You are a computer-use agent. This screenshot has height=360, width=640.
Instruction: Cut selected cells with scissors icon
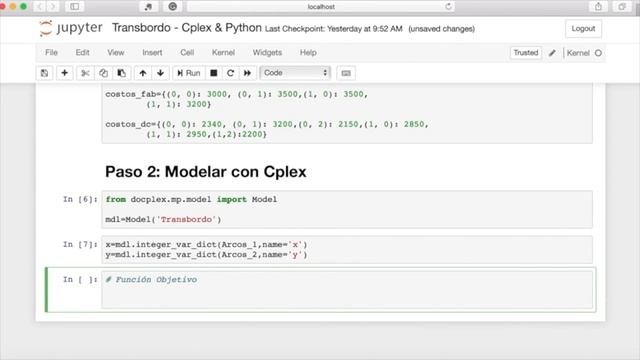coord(85,73)
